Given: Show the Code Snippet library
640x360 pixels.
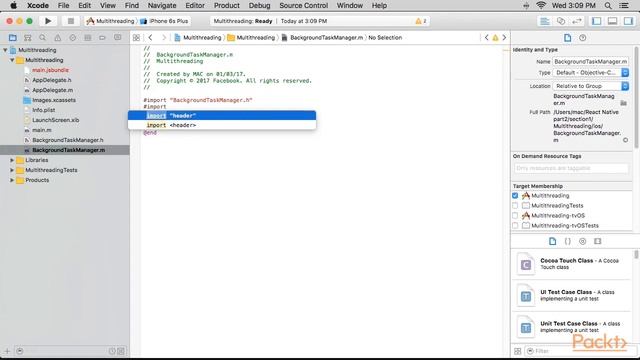Looking at the screenshot, I should coord(568,241).
